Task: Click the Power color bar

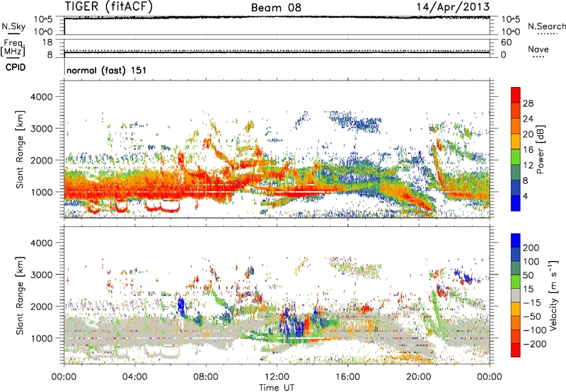Action: coord(516,149)
